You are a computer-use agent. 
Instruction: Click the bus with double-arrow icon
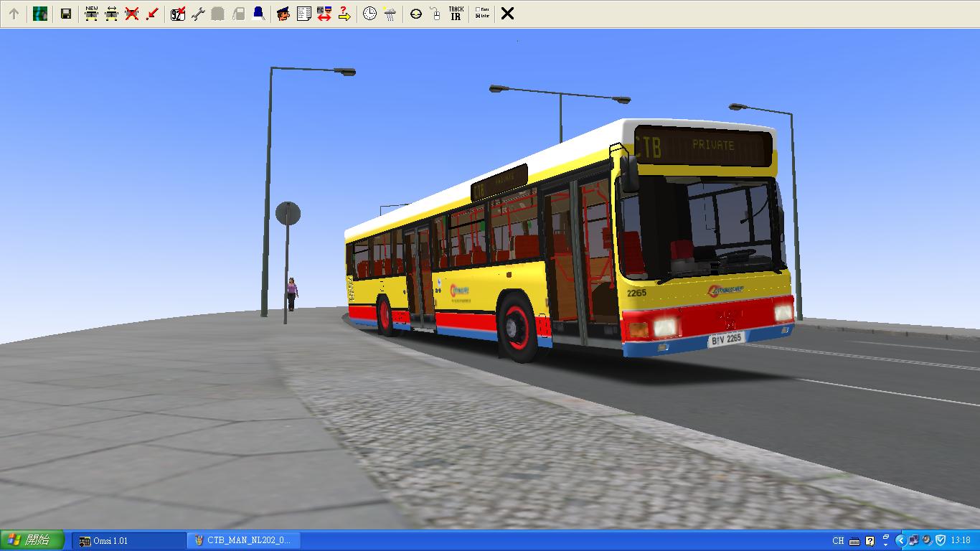[111, 14]
